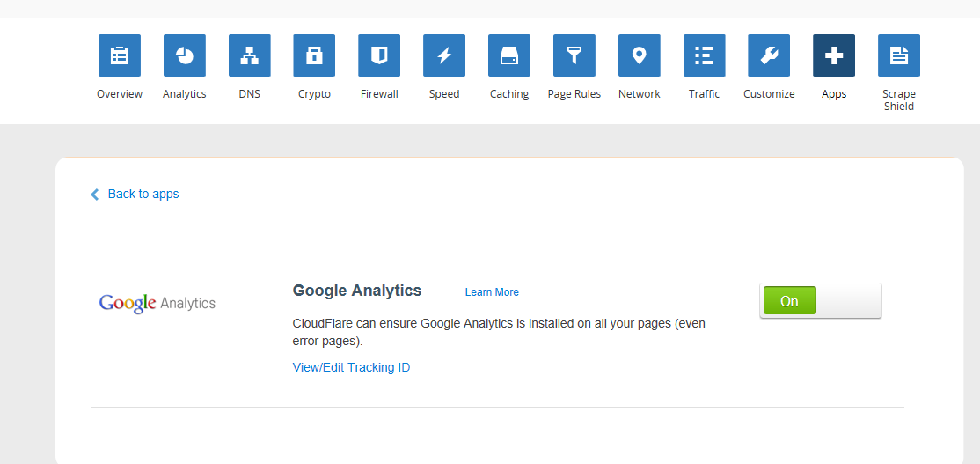Click the Back to apps link
Screen dimensions: 980x464
(143, 194)
